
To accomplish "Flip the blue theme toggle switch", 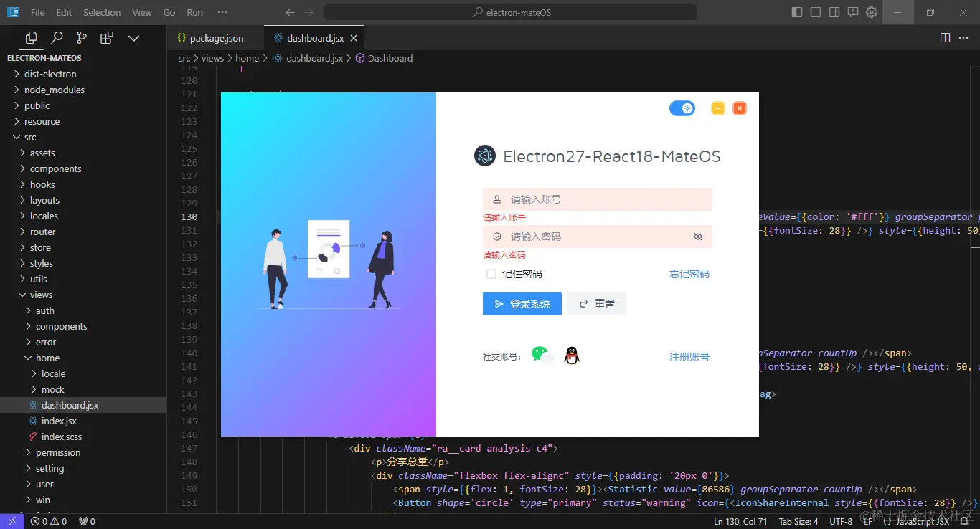I will tap(682, 108).
